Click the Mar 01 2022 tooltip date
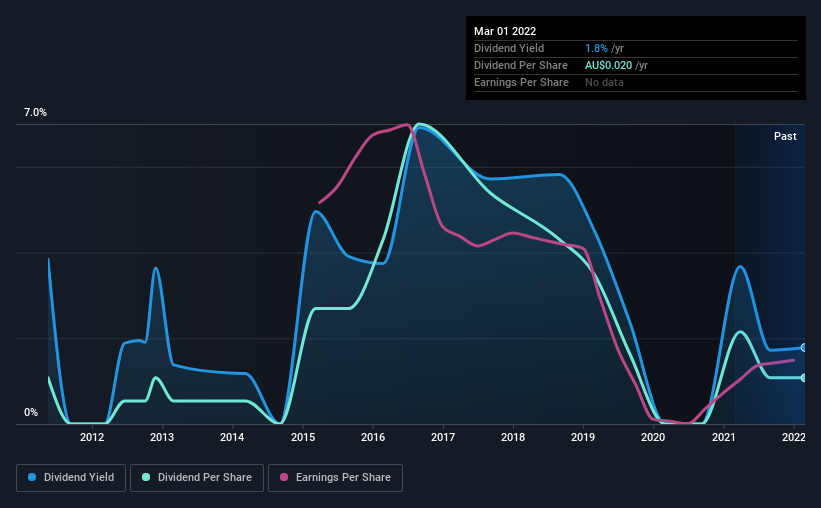 505,31
